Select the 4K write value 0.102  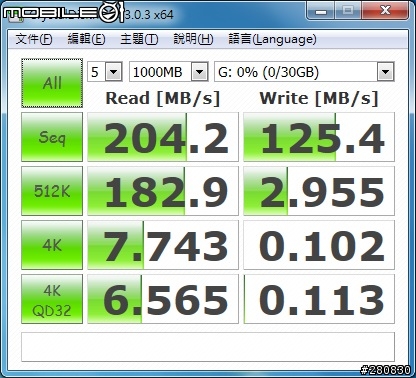tap(319, 245)
